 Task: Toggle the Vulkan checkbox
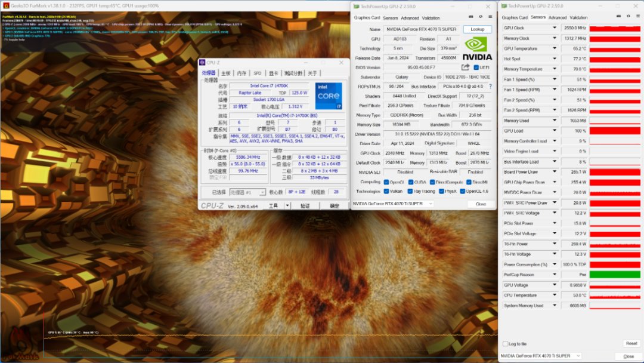point(386,191)
